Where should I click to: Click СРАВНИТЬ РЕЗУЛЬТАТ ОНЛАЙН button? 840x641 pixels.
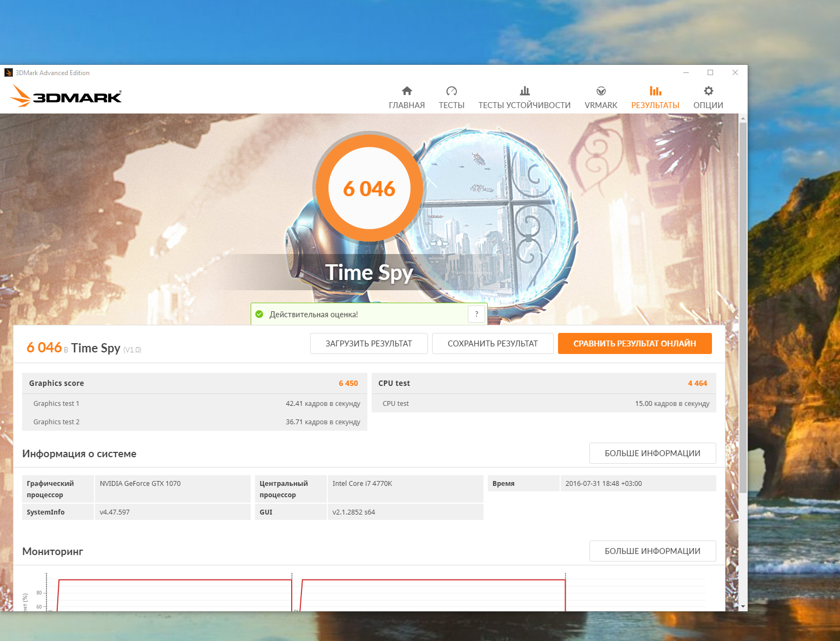[635, 344]
